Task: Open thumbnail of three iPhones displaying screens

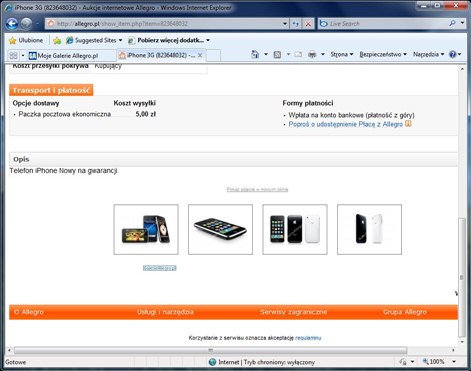Action: [x=146, y=229]
